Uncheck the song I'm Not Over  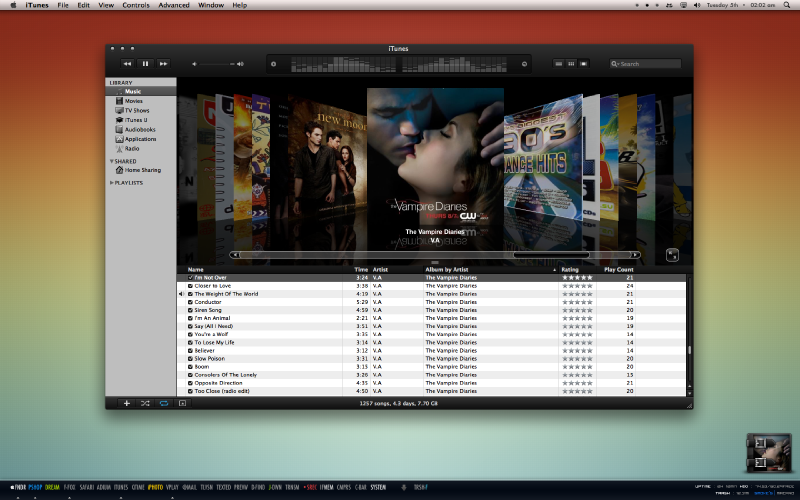[190, 278]
